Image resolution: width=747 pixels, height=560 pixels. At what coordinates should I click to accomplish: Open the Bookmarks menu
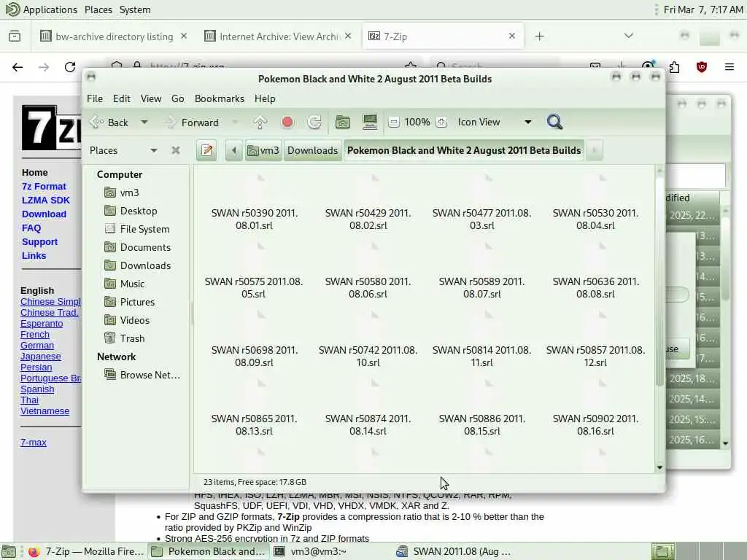coord(219,98)
